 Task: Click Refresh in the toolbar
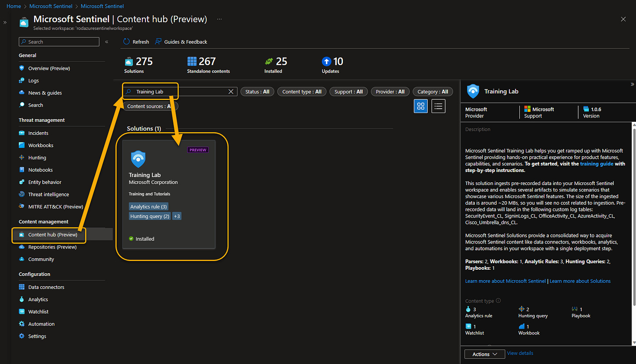(136, 41)
